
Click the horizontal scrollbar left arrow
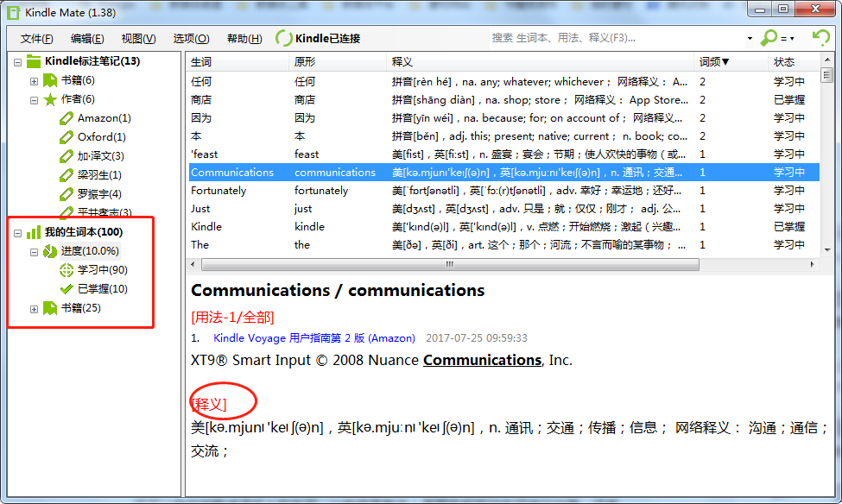point(193,265)
